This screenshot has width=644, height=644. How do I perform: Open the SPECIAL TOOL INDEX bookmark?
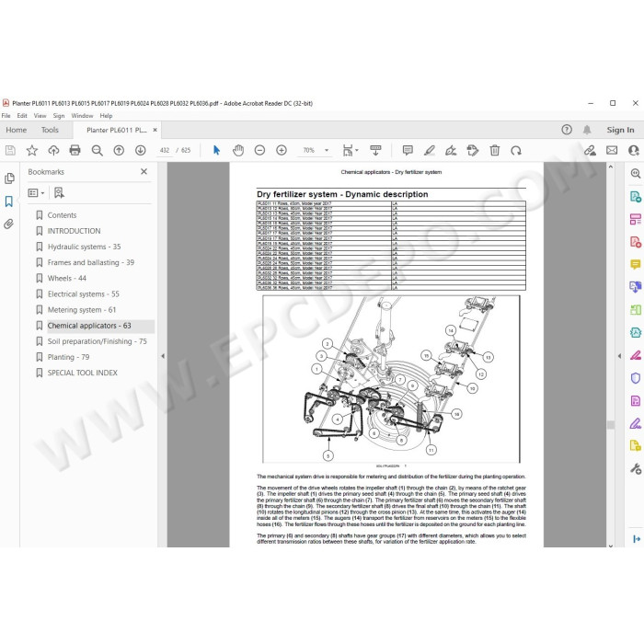pos(83,373)
